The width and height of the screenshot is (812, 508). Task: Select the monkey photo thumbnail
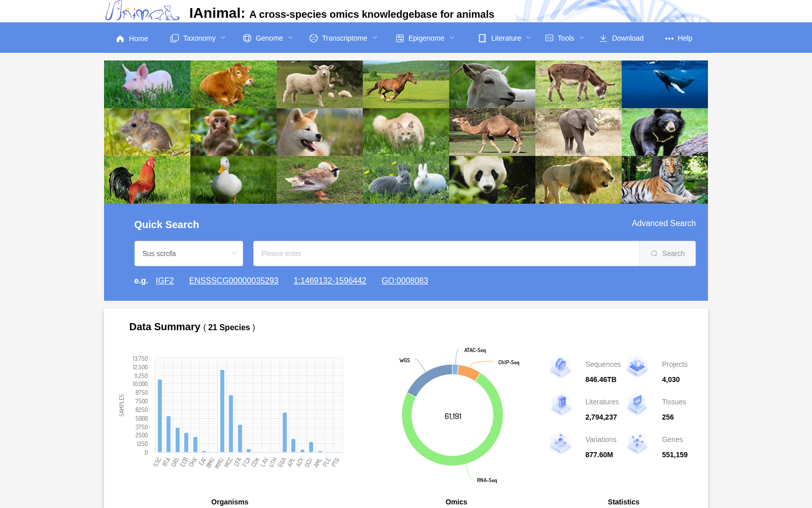tap(233, 132)
